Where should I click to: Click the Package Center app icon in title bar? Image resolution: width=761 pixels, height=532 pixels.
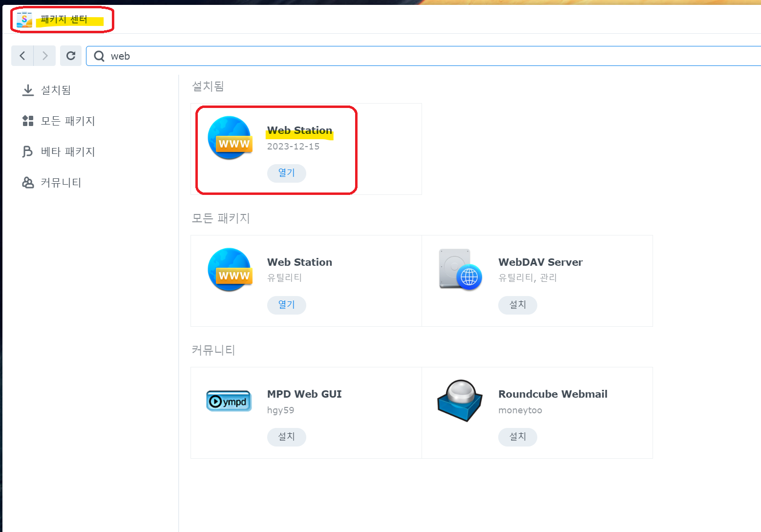[x=24, y=20]
